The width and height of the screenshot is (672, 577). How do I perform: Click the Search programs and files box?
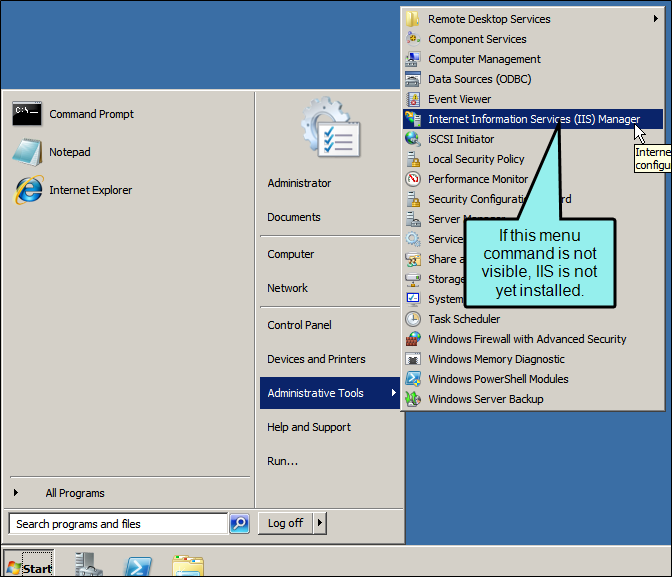(x=118, y=523)
